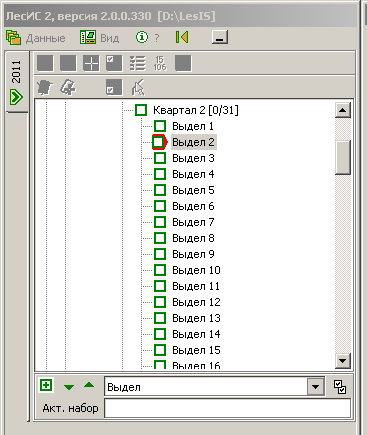
Task: Click the gray square with cross toolbar icon
Action: (91, 63)
